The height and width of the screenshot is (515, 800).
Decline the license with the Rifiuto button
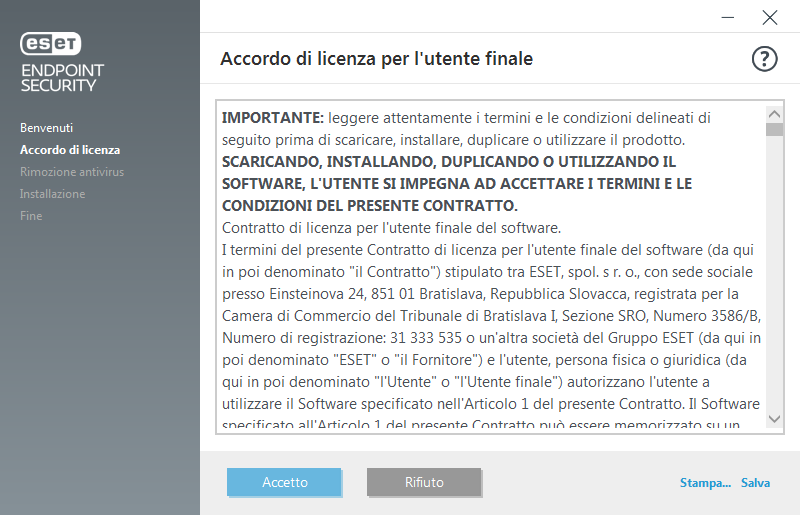coord(424,482)
